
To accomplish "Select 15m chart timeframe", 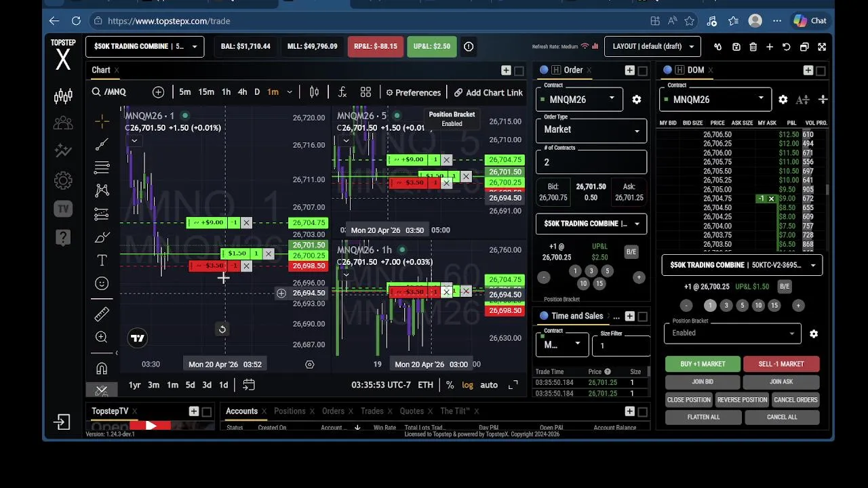I will pyautogui.click(x=206, y=92).
